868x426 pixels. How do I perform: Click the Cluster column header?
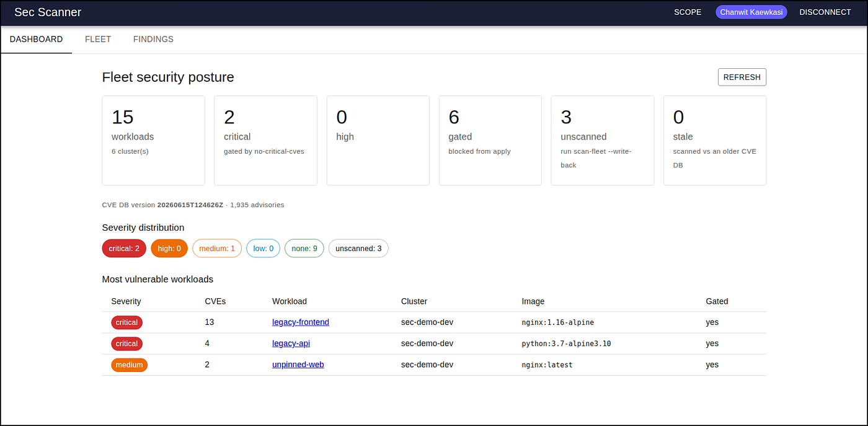414,301
